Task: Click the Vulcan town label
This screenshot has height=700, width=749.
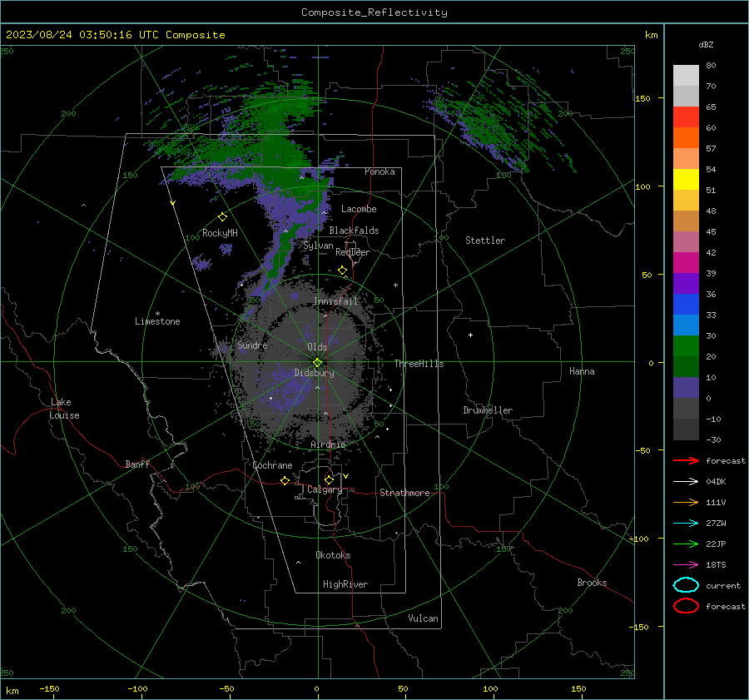Action: pos(423,618)
